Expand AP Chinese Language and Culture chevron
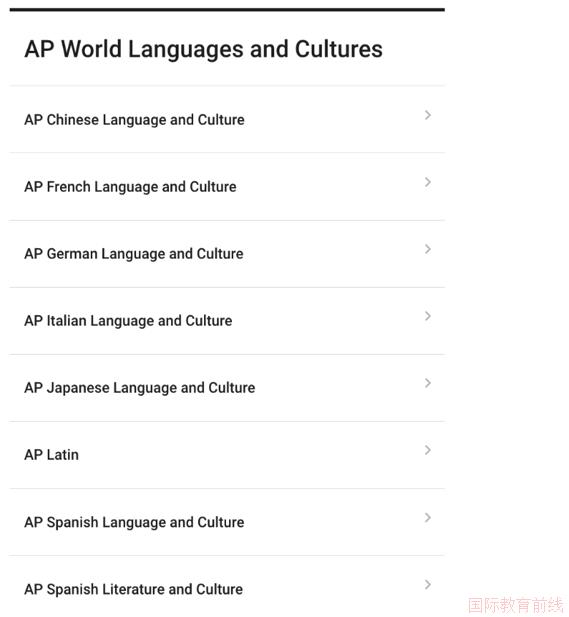This screenshot has height=617, width=569. (x=427, y=115)
